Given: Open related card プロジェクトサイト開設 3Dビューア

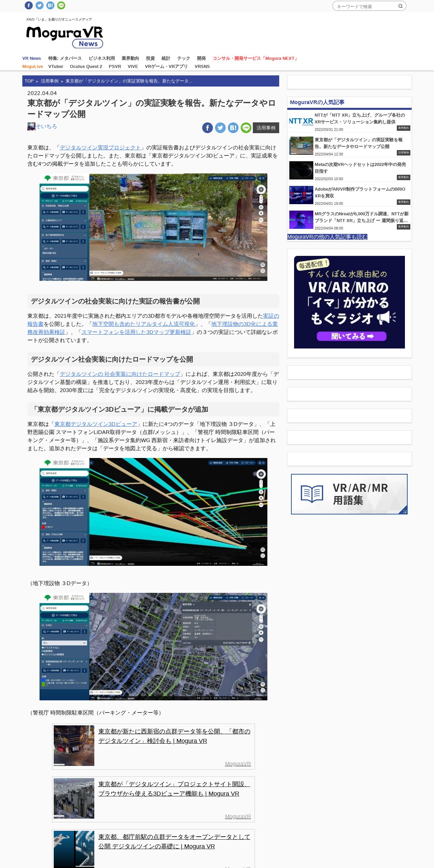Looking at the screenshot, I should (174, 789).
